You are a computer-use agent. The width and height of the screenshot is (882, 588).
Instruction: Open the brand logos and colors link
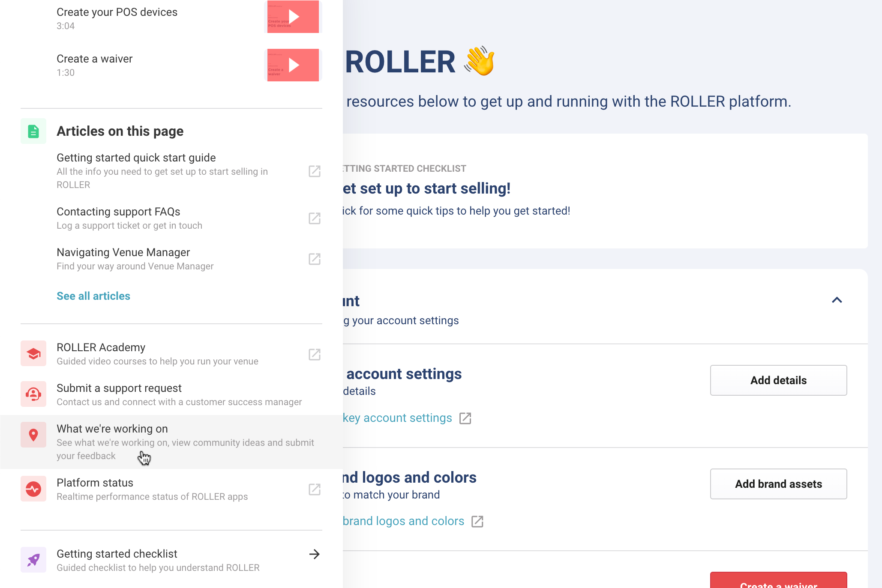(x=413, y=521)
